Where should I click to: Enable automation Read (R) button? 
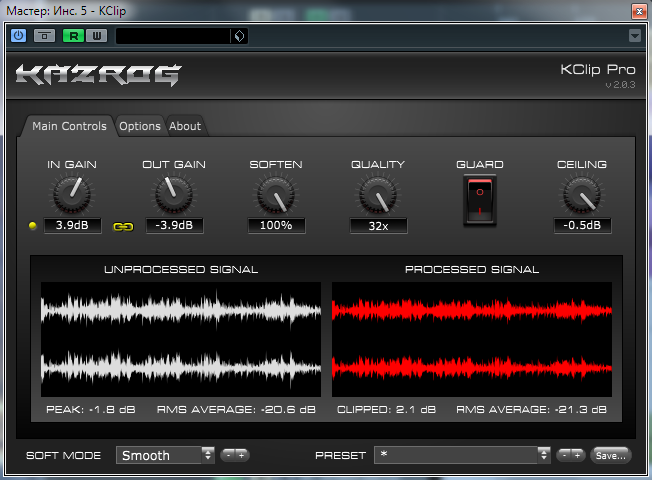click(74, 36)
